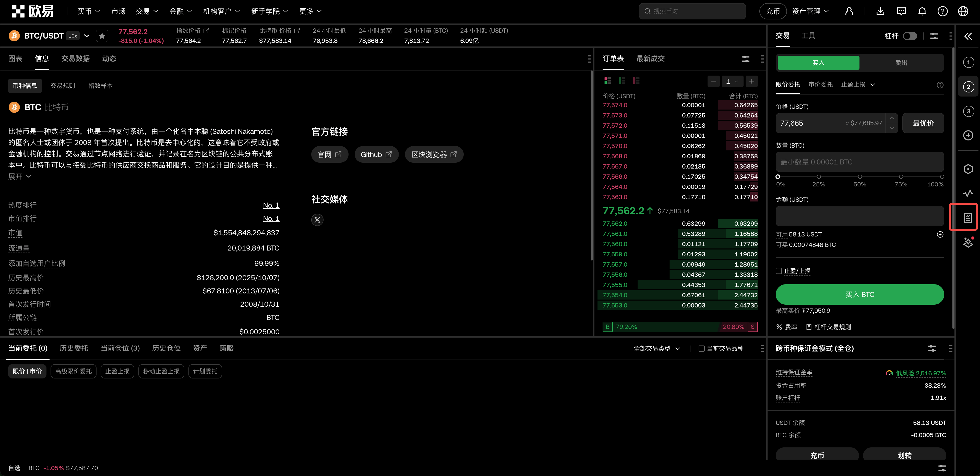
Task: Open order book settings sliders icon
Action: tap(746, 59)
